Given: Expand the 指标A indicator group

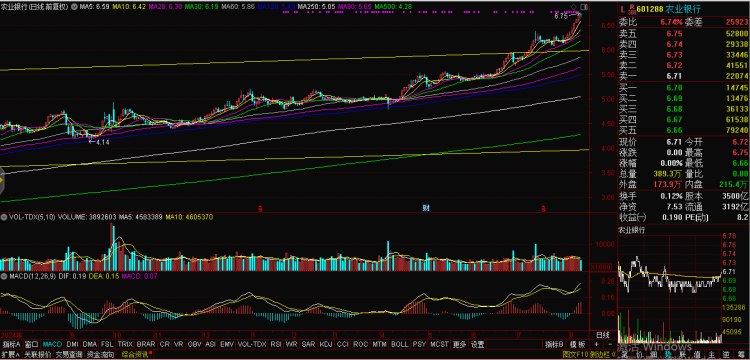Looking at the screenshot, I should tap(12, 344).
